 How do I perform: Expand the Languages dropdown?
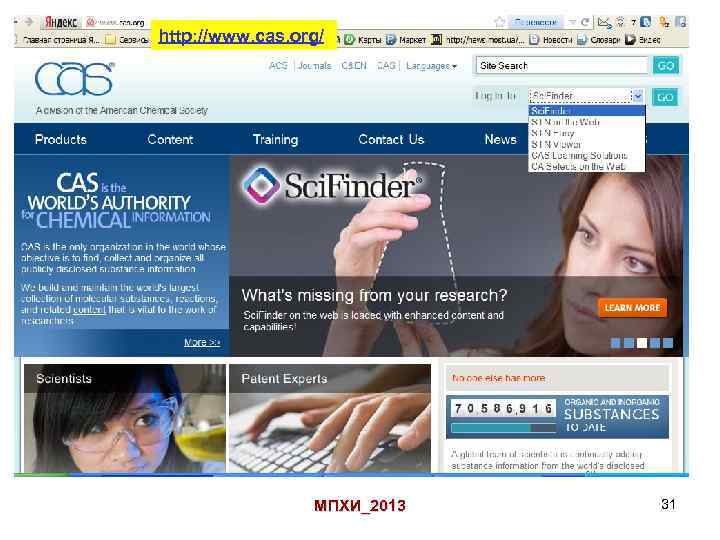pyautogui.click(x=432, y=66)
